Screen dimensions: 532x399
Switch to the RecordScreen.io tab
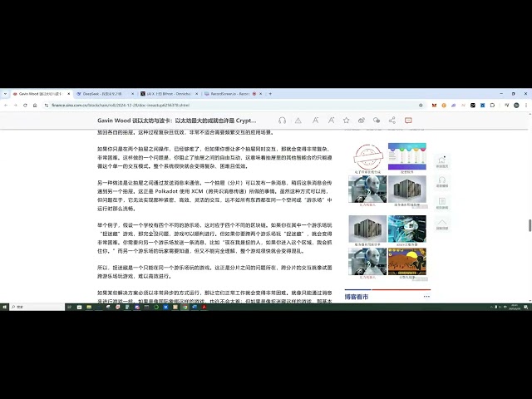tap(230, 94)
